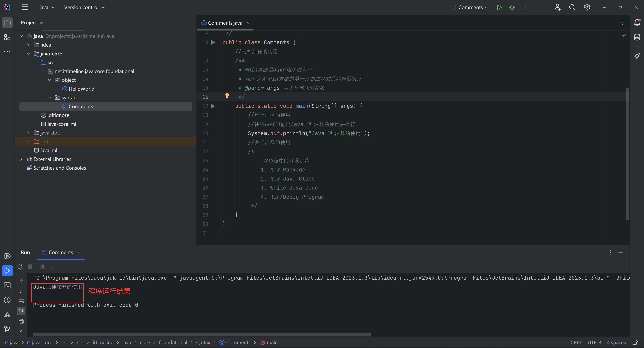The width and height of the screenshot is (644, 348).
Task: Open the Structure tool window icon
Action: [7, 38]
